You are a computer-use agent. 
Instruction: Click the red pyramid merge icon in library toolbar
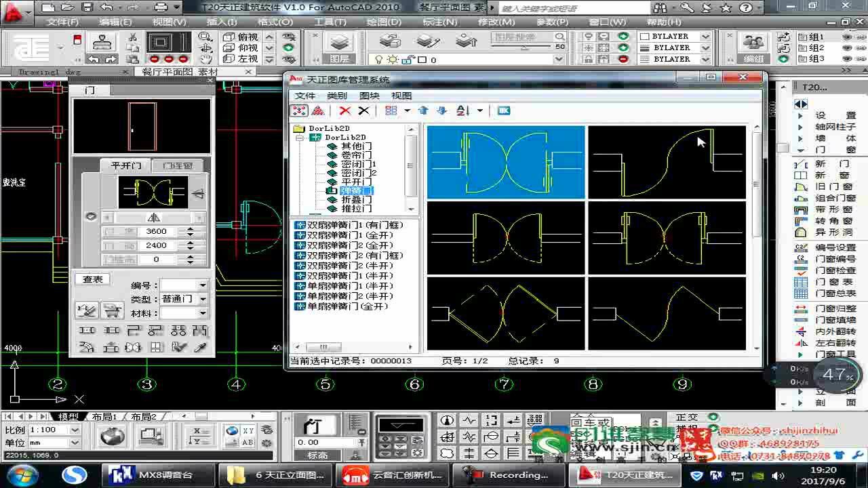pyautogui.click(x=317, y=110)
